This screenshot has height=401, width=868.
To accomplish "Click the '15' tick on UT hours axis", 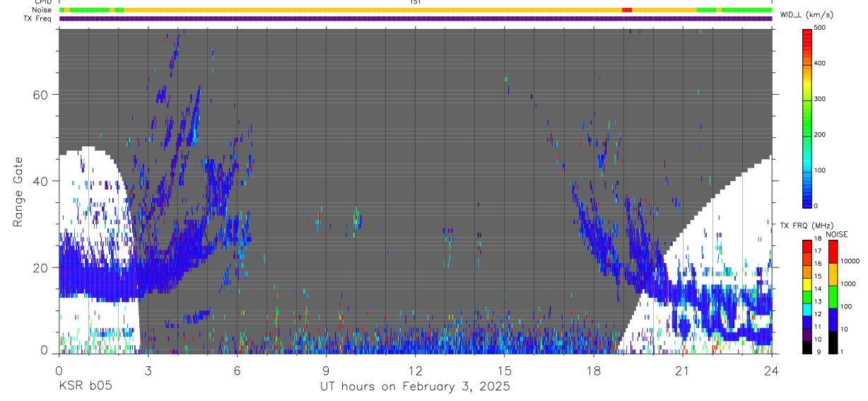I will [505, 370].
